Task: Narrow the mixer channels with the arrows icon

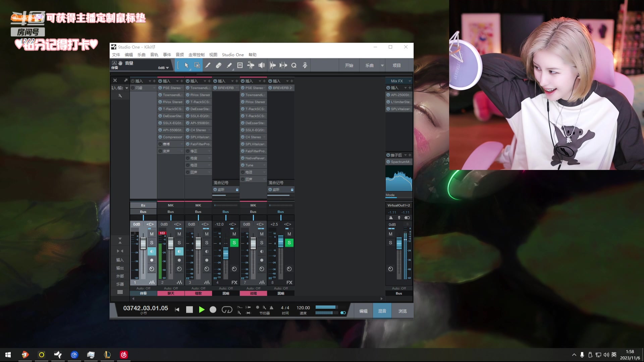Action: (120, 251)
